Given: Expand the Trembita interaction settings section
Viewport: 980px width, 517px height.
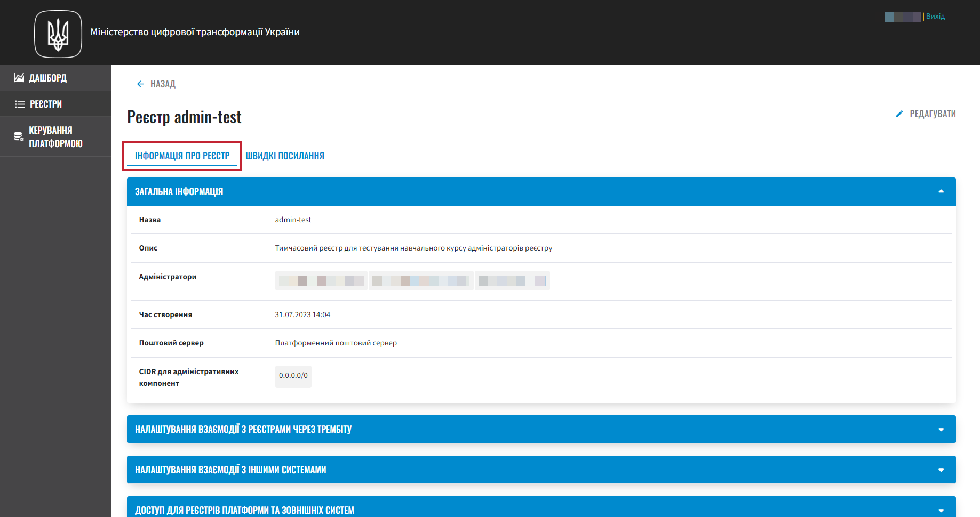Looking at the screenshot, I should coord(941,429).
